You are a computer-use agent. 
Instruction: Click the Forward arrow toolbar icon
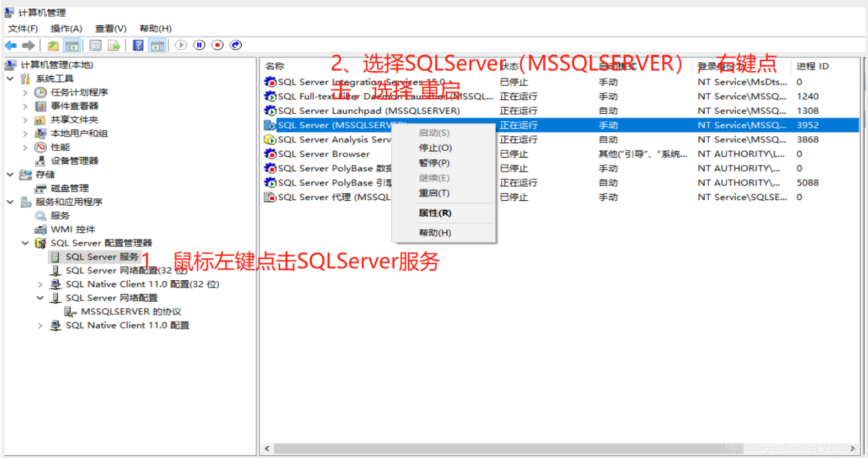click(x=29, y=45)
